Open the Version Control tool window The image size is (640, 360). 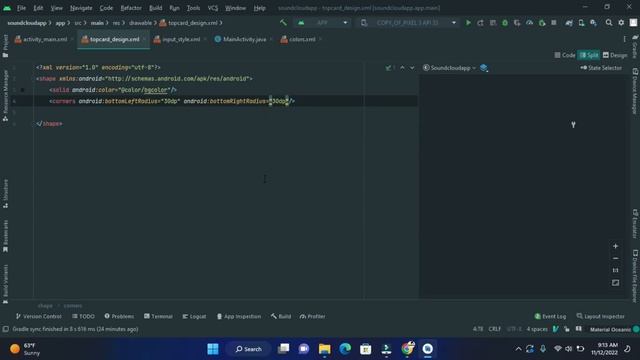38,316
